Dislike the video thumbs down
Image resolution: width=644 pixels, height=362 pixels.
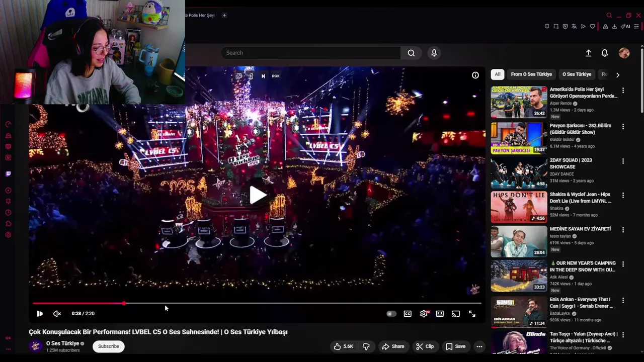pyautogui.click(x=366, y=346)
